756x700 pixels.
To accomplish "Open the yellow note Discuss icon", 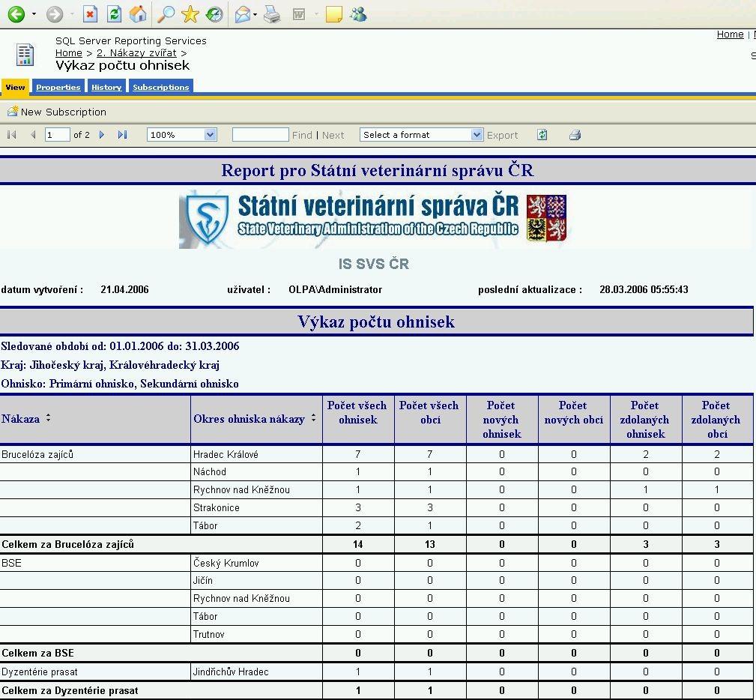I will [333, 14].
